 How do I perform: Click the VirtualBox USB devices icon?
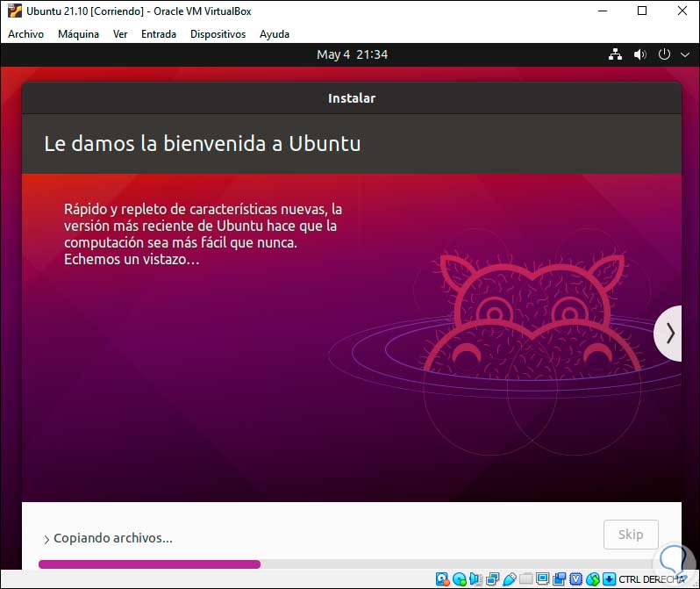pos(510,579)
